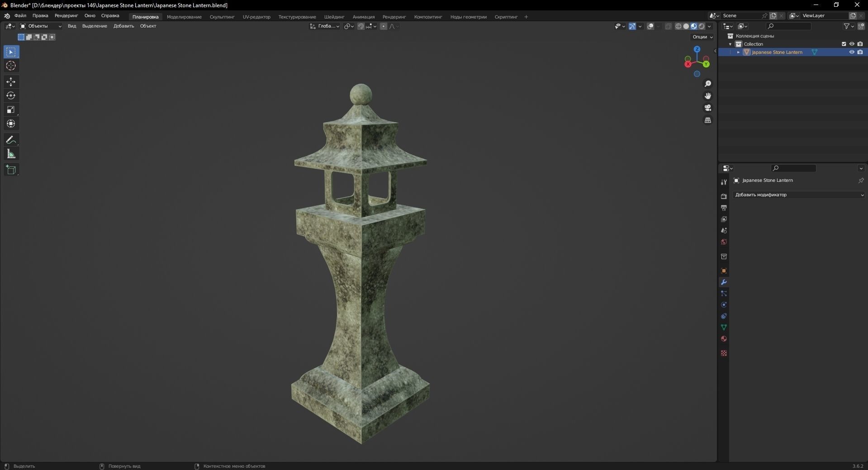This screenshot has height=470, width=868.
Task: Open the Output properties printer tab
Action: (724, 208)
